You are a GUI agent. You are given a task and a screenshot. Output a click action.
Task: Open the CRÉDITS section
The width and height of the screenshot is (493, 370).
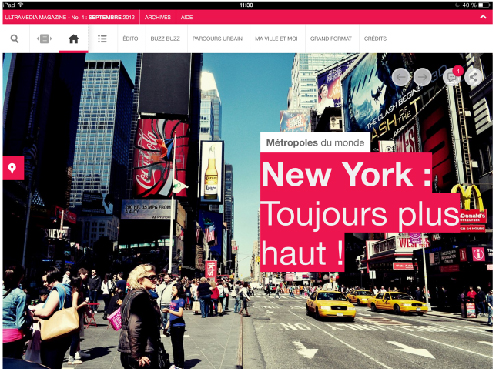(x=375, y=39)
